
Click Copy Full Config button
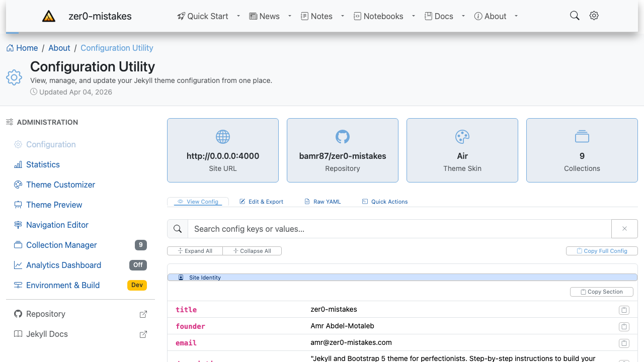pos(602,251)
